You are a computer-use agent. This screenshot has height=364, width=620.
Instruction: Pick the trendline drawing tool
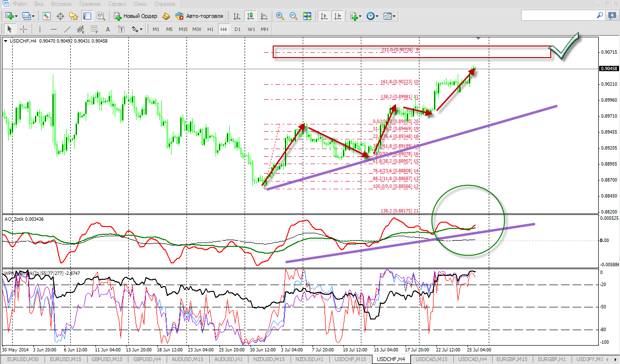coord(67,29)
